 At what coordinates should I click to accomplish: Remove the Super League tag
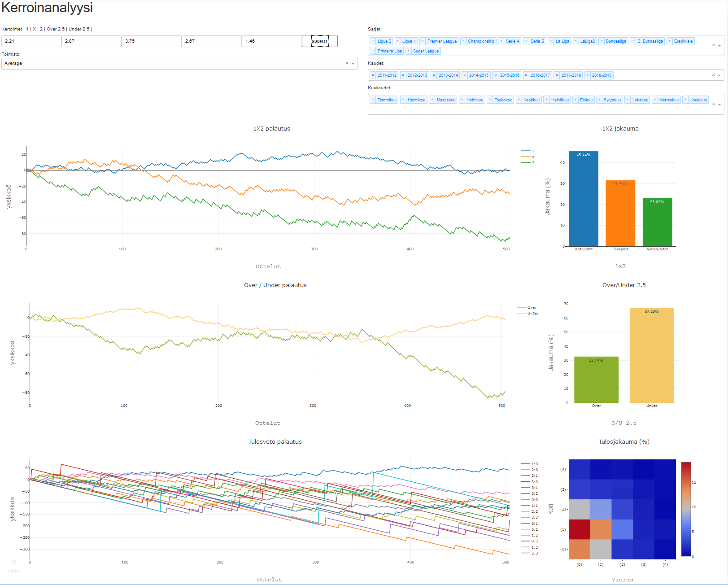[408, 51]
